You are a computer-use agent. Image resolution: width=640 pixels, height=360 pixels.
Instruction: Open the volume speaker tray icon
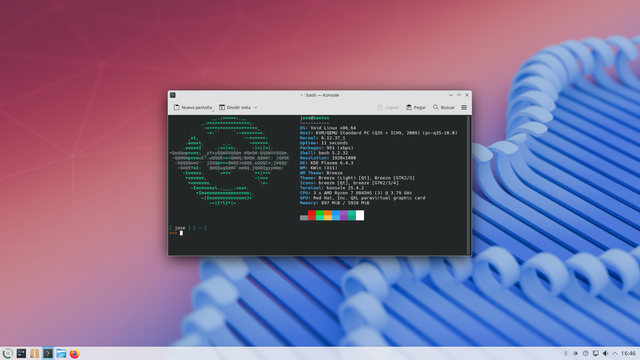click(x=605, y=353)
